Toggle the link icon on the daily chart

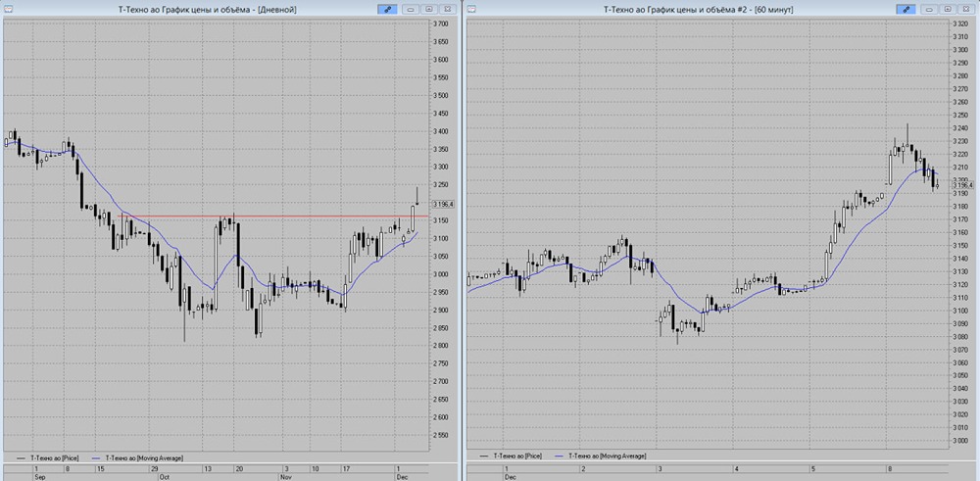388,8
